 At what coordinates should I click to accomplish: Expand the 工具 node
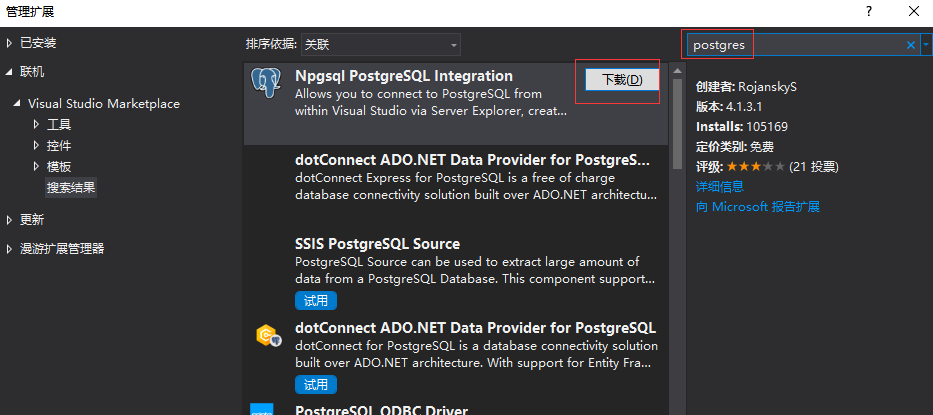pyautogui.click(x=36, y=125)
